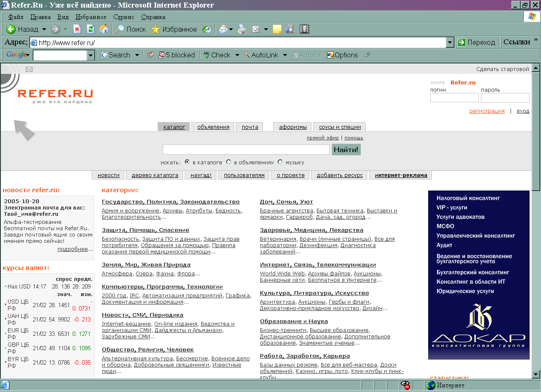Click the AutoLink button
The image size is (541, 392).
pyautogui.click(x=261, y=55)
